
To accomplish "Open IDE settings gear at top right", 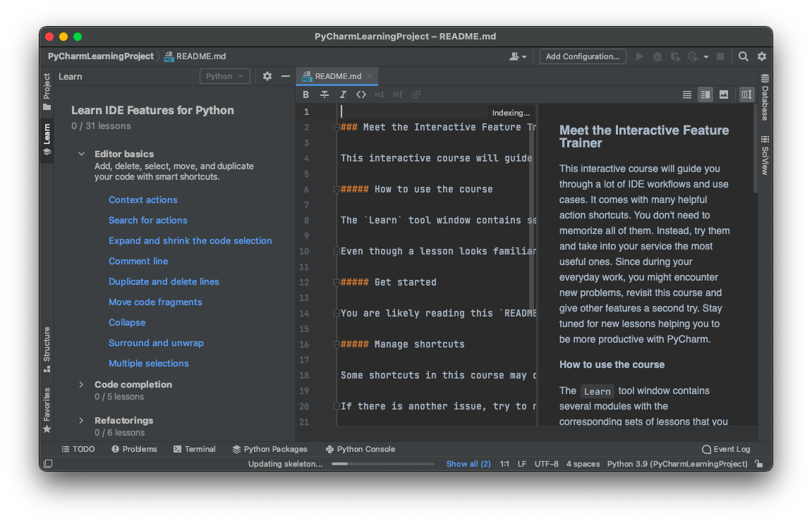I will pyautogui.click(x=762, y=56).
